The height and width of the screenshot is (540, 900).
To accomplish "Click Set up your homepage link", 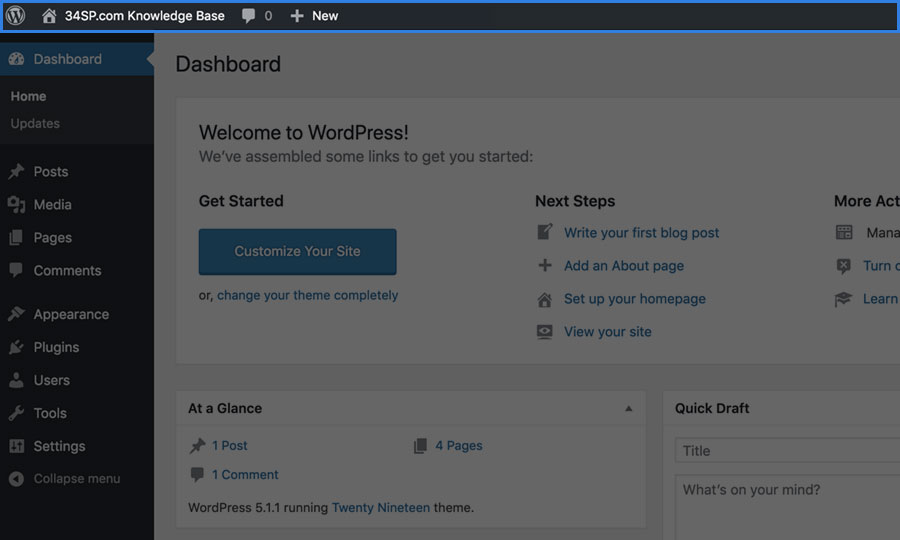I will (x=635, y=299).
